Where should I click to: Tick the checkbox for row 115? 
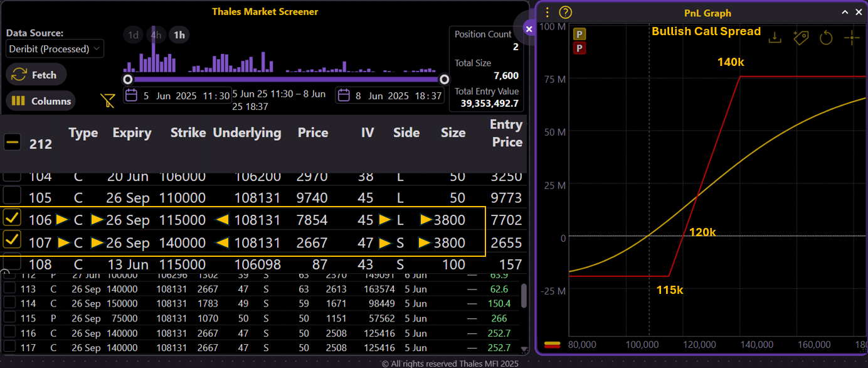coord(10,318)
